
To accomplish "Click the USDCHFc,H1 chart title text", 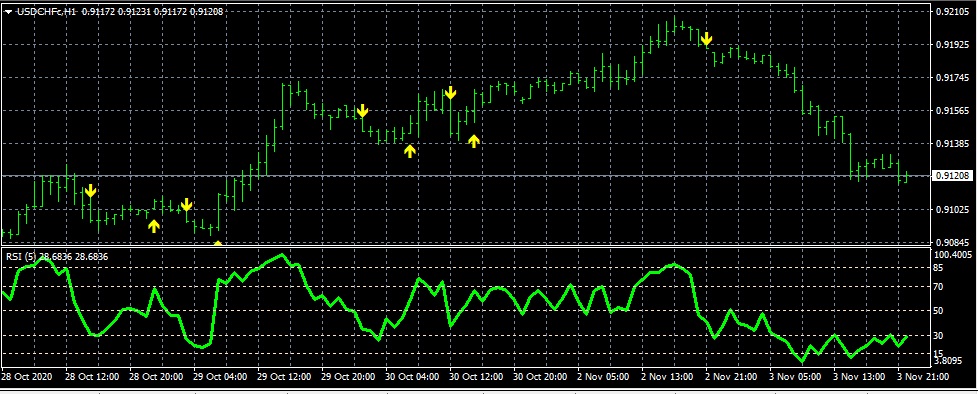I will [46, 12].
